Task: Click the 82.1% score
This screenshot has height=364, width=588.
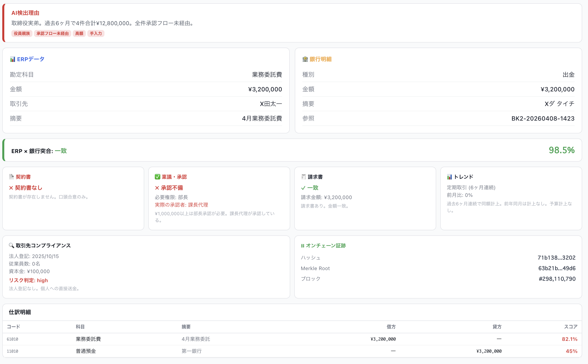Action: pos(570,339)
